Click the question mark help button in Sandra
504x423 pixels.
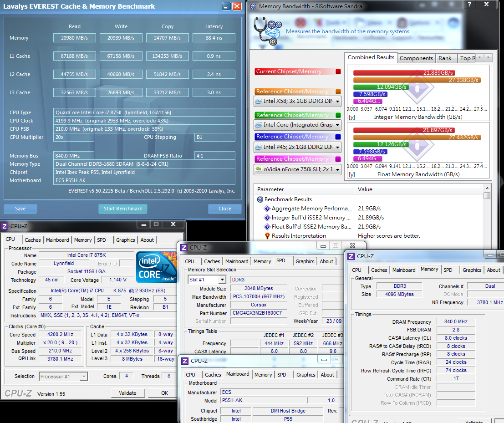point(469,4)
